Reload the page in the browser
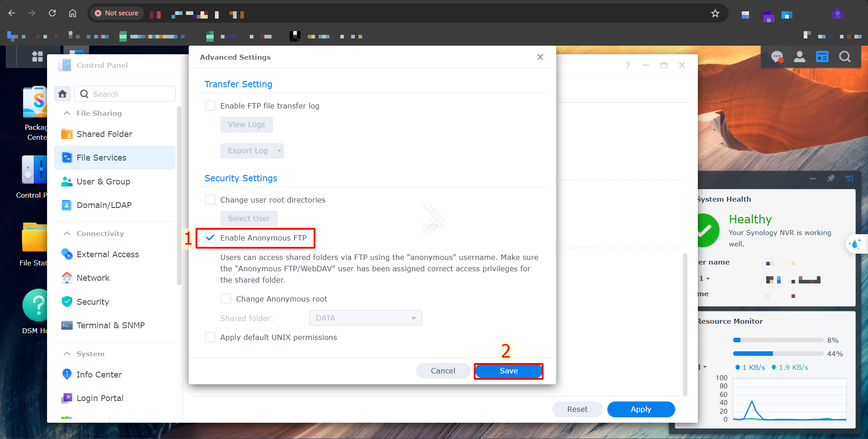The width and height of the screenshot is (868, 439). point(52,13)
